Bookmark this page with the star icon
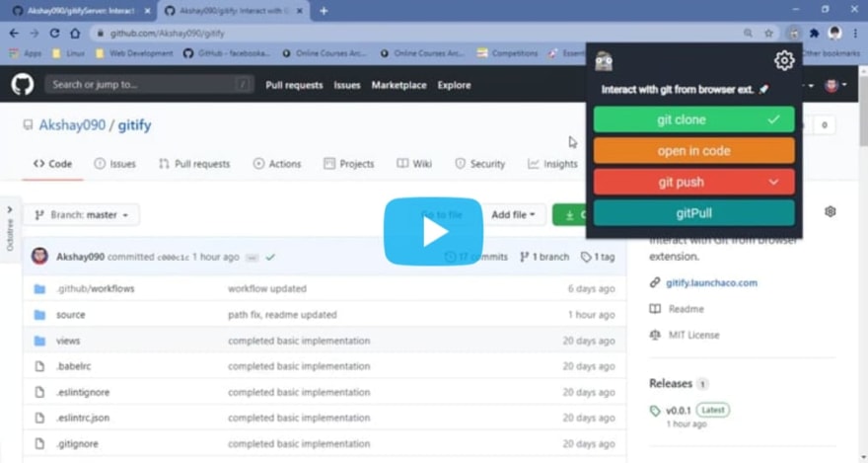 click(768, 34)
